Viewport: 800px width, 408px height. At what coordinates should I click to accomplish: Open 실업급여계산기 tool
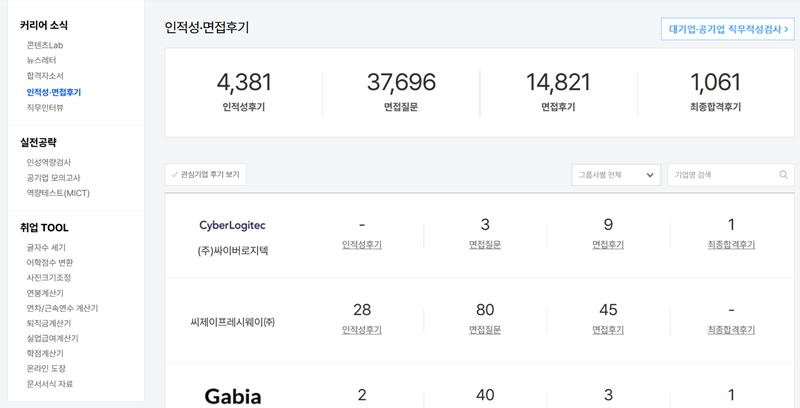pyautogui.click(x=53, y=338)
